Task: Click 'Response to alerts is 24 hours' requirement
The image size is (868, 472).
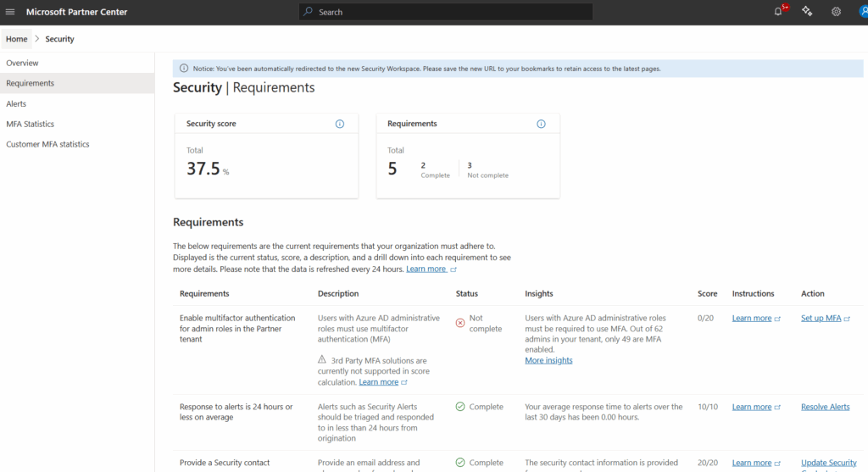Action: pyautogui.click(x=236, y=412)
